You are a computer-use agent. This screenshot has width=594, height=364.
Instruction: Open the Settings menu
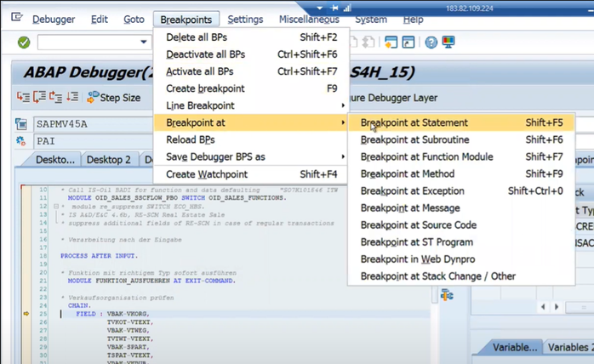tap(245, 20)
